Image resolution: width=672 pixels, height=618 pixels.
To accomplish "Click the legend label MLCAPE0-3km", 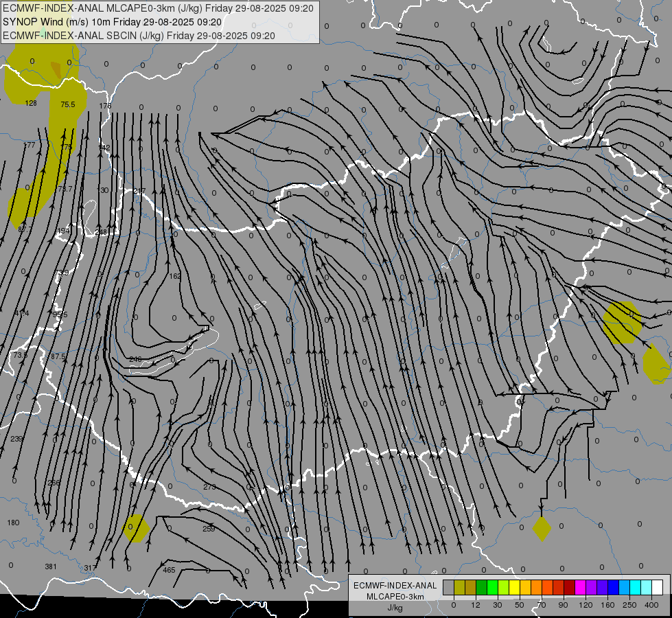I will coord(395,597).
